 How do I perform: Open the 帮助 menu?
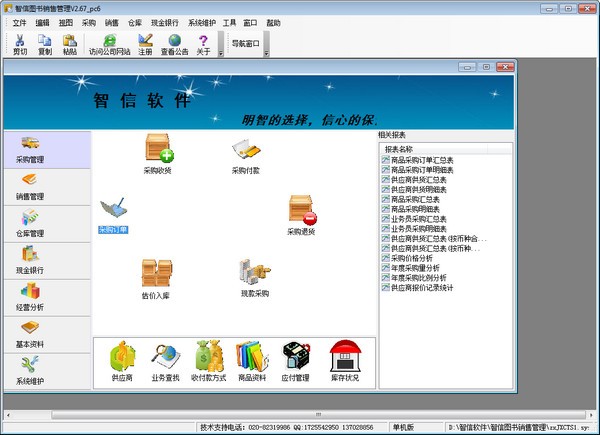point(273,23)
